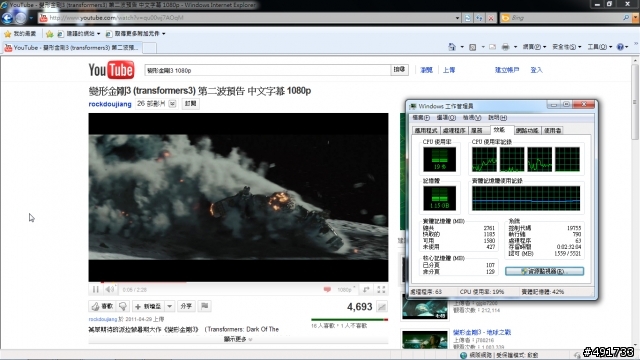Open the Page menu in IE toolbar

pyautogui.click(x=534, y=47)
